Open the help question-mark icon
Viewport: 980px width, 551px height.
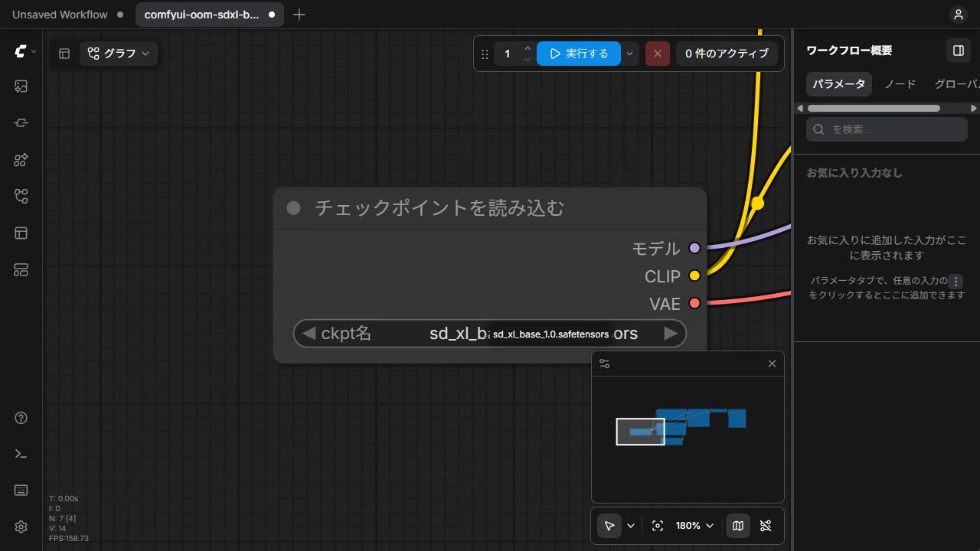point(21,418)
